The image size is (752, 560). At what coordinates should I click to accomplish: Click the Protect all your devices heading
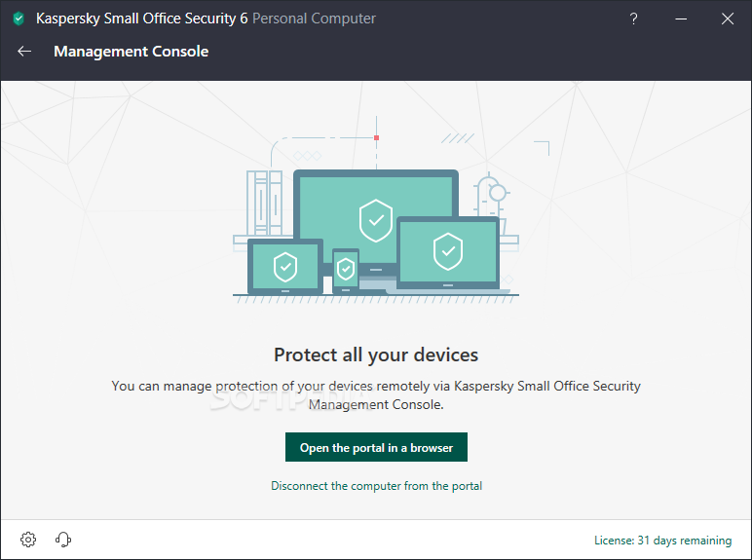pyautogui.click(x=376, y=355)
